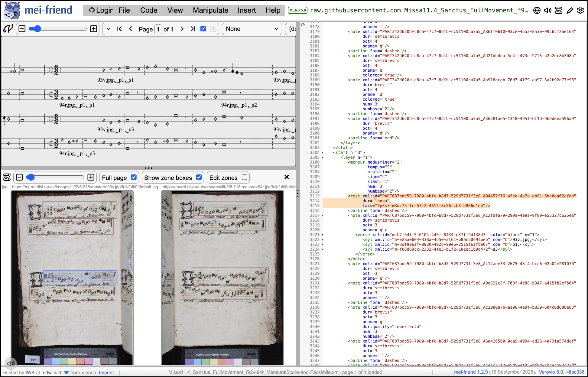The width and height of the screenshot is (588, 377).
Task: Open the Insert menu
Action: click(x=246, y=10)
